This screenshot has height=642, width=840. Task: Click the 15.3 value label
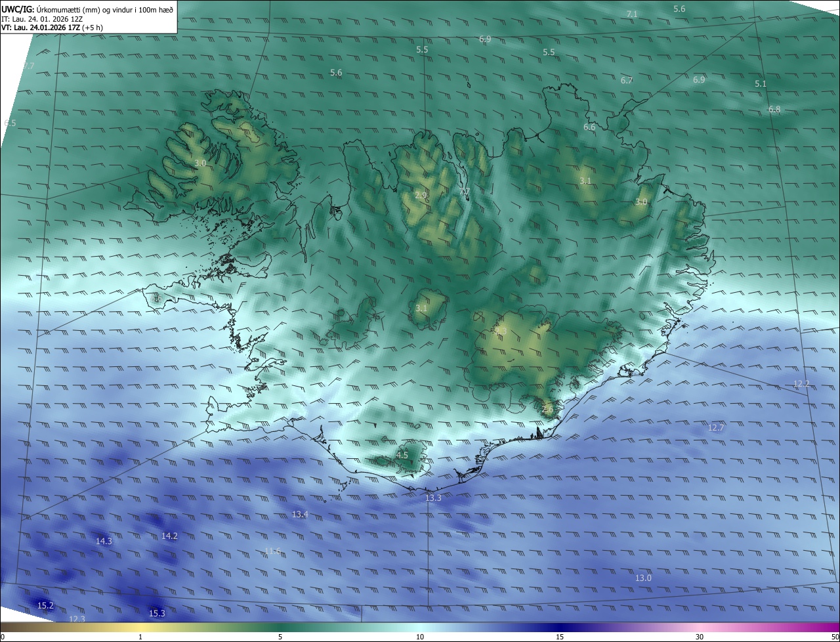[x=157, y=614]
